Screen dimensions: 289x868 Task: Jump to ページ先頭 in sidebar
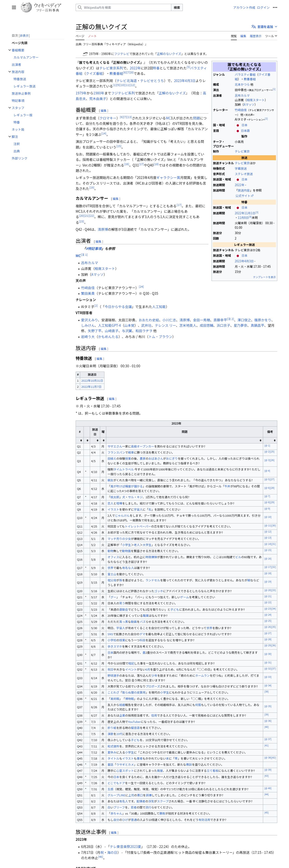(20, 43)
